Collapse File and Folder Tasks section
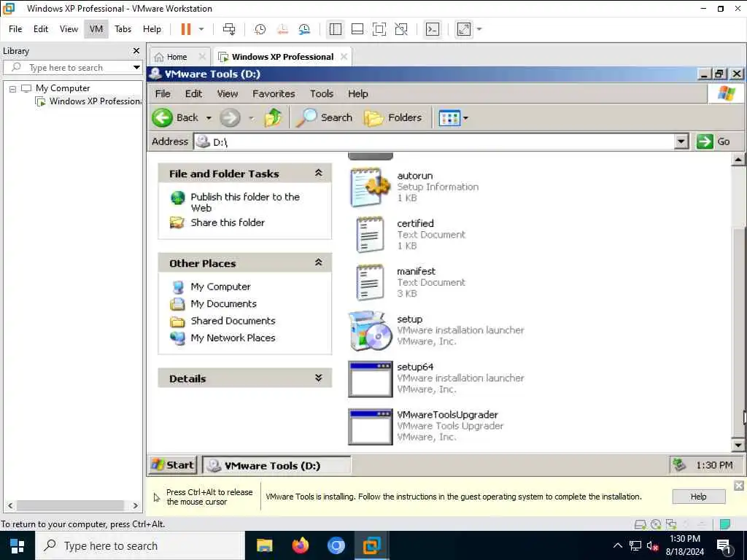 [x=318, y=174]
